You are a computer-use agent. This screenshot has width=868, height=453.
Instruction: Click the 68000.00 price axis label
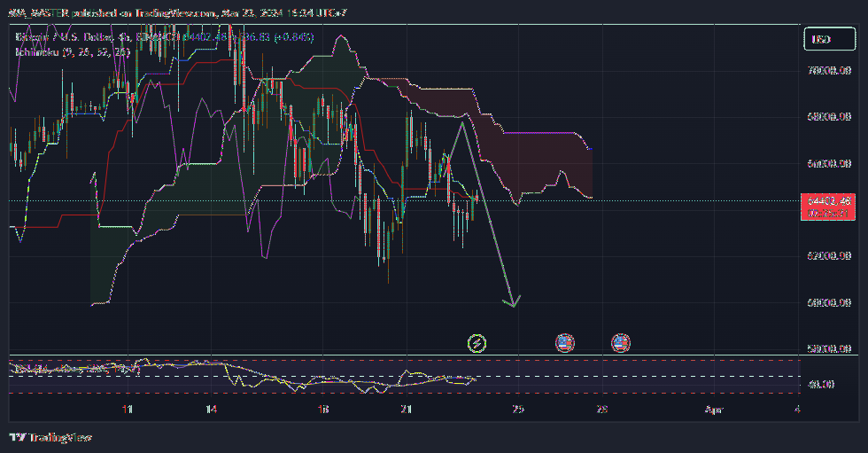[x=829, y=117]
